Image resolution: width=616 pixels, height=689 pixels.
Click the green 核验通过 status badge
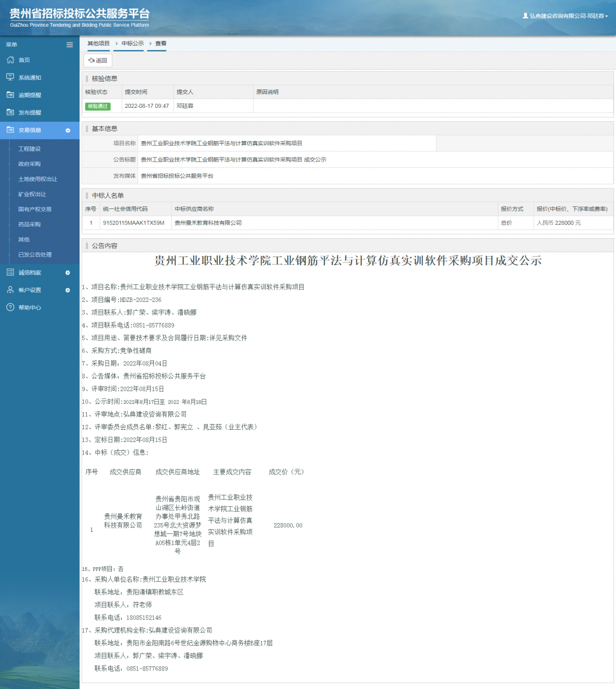(x=98, y=106)
